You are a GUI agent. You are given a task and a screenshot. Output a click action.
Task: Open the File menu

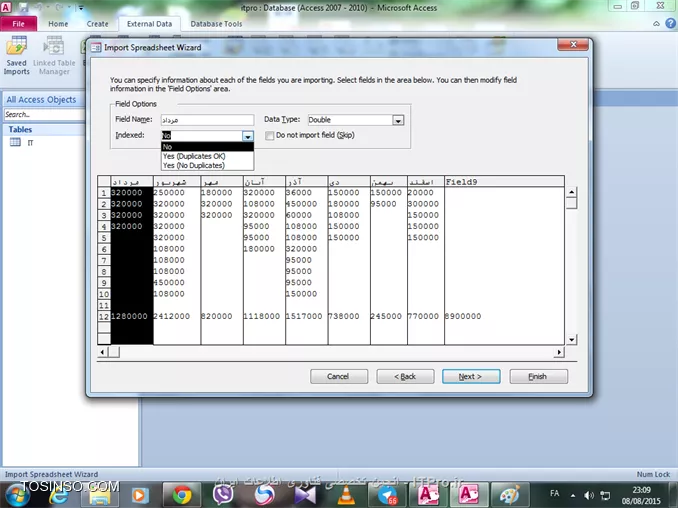18,23
